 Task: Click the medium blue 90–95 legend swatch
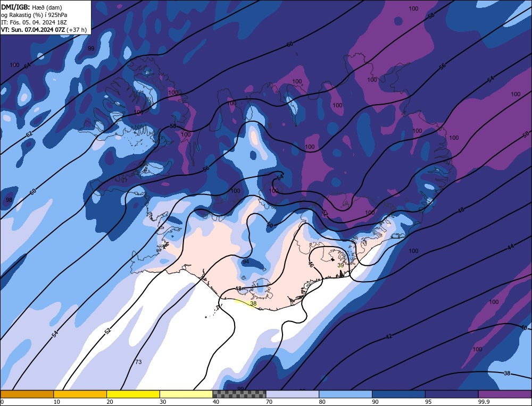pos(398,394)
